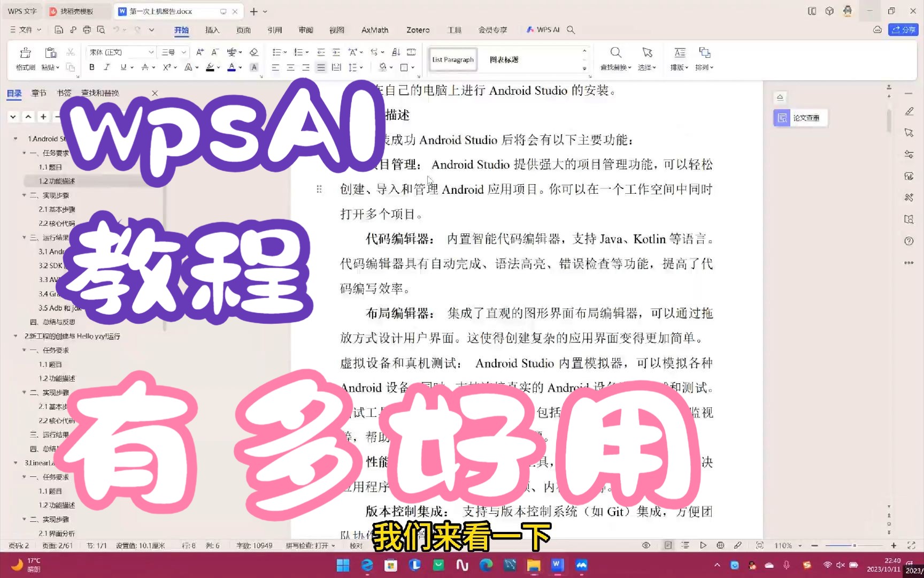Viewport: 924px width, 578px height.
Task: Click the center align icon
Action: pyautogui.click(x=290, y=67)
